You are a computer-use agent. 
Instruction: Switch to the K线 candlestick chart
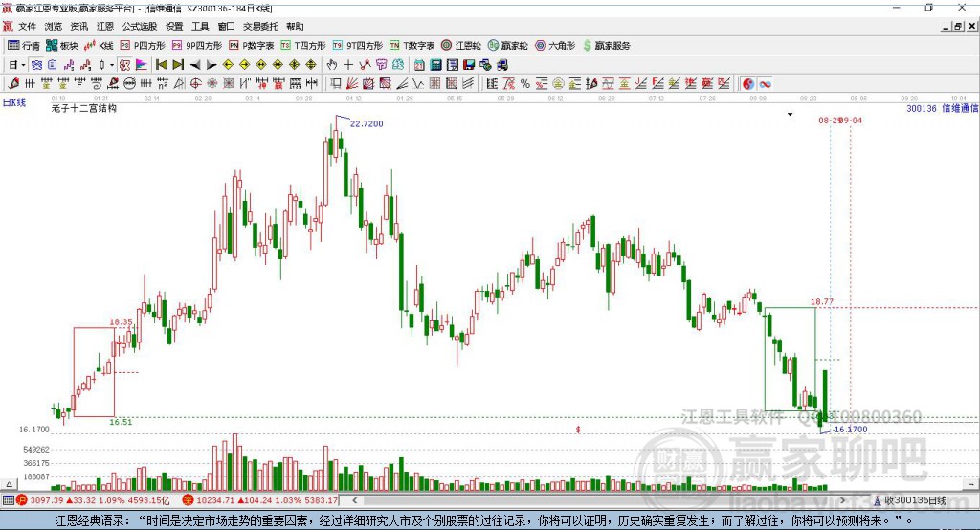coord(99,46)
